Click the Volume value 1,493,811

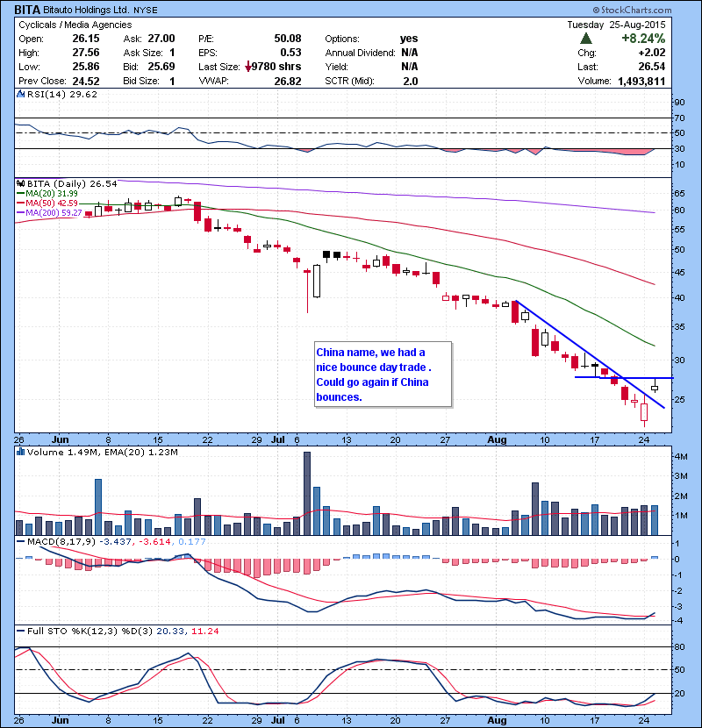click(641, 81)
